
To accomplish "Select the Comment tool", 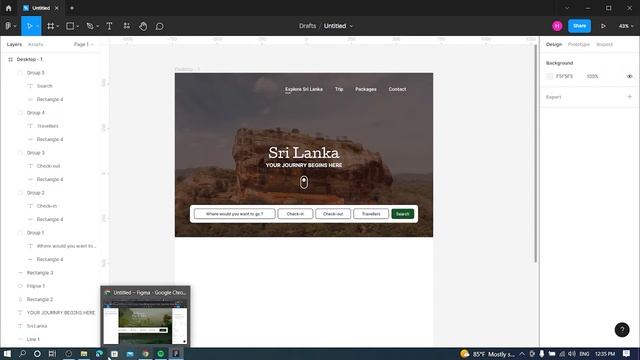I will pyautogui.click(x=160, y=26).
